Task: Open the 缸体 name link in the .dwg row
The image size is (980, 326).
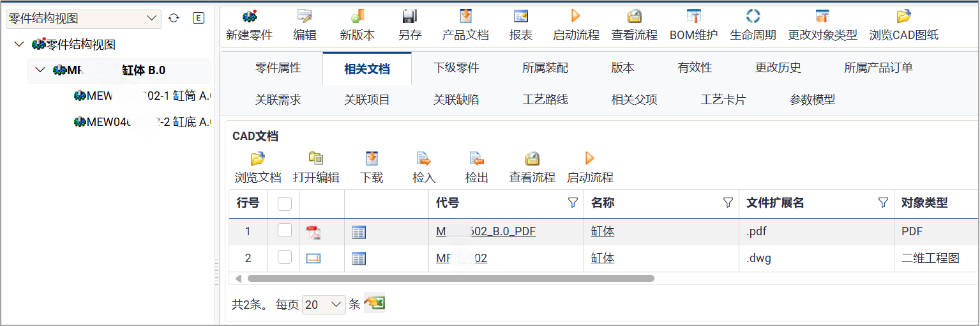Action: pos(603,258)
